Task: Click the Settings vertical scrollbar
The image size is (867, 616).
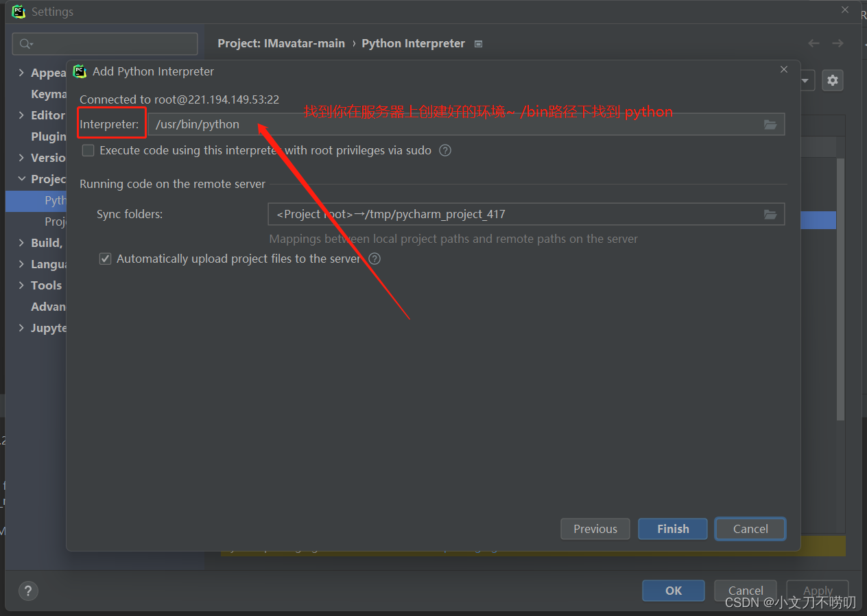Action: click(841, 288)
